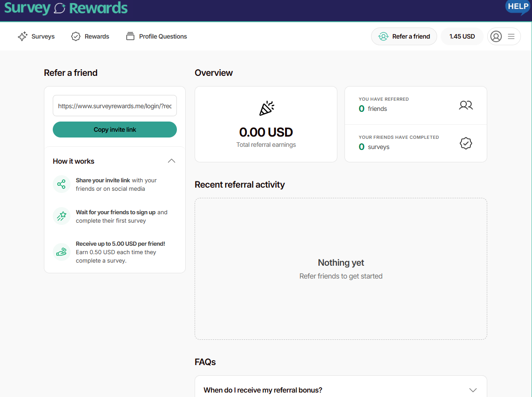Click the completed surveys checkmark badge icon
This screenshot has height=397, width=532.
point(465,143)
